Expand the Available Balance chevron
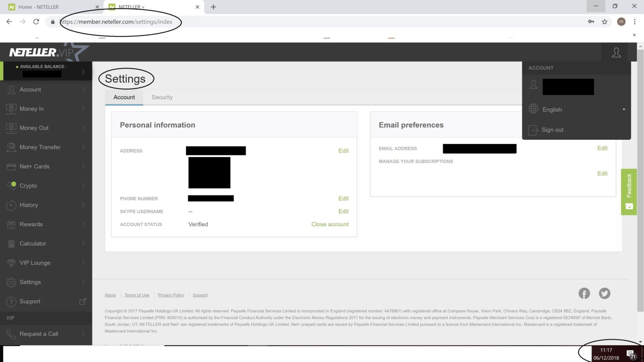 [x=83, y=71]
